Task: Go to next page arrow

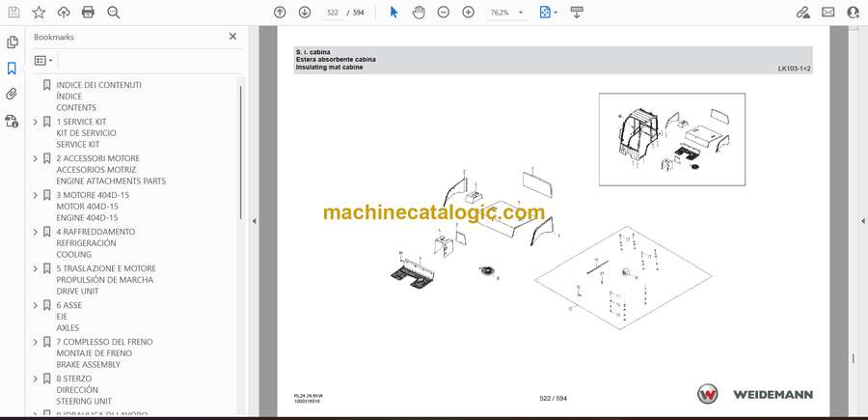Action: pos(305,13)
